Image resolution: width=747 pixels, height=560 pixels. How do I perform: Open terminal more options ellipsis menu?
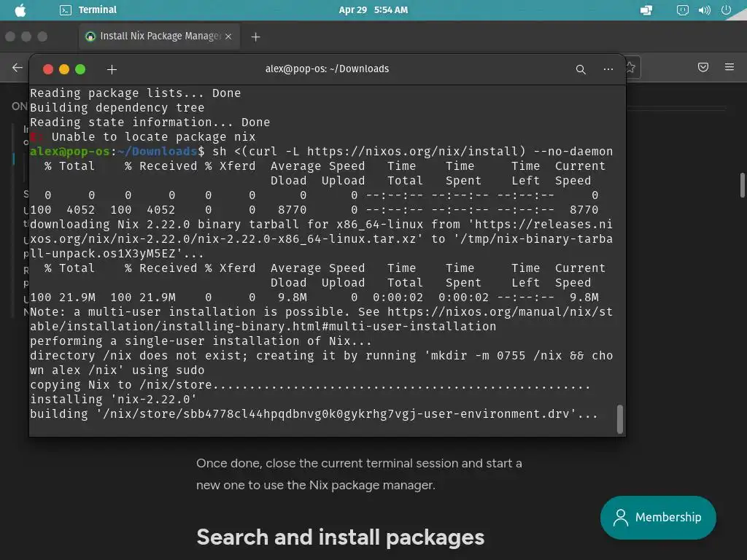coord(608,69)
